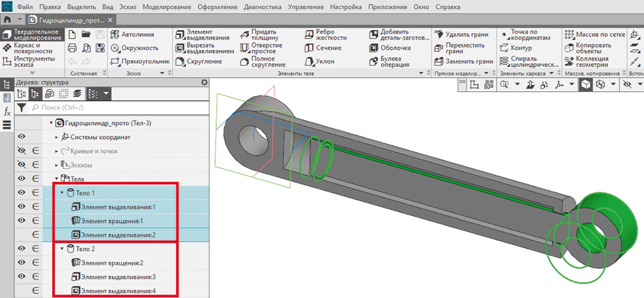Click the Оболочка shell tool
Viewport: 644px width, 298px height.
pyautogui.click(x=391, y=48)
